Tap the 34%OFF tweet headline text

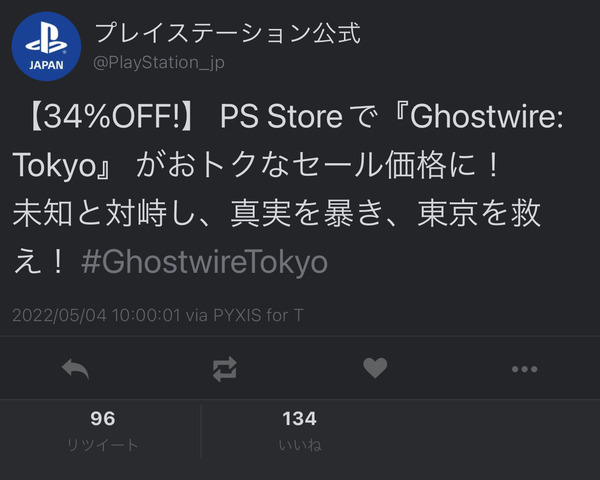pyautogui.click(x=111, y=116)
